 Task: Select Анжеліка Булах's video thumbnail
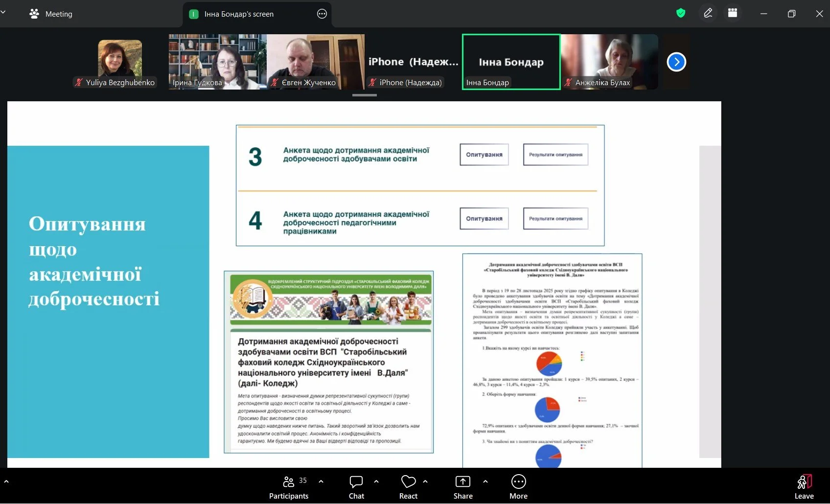609,62
